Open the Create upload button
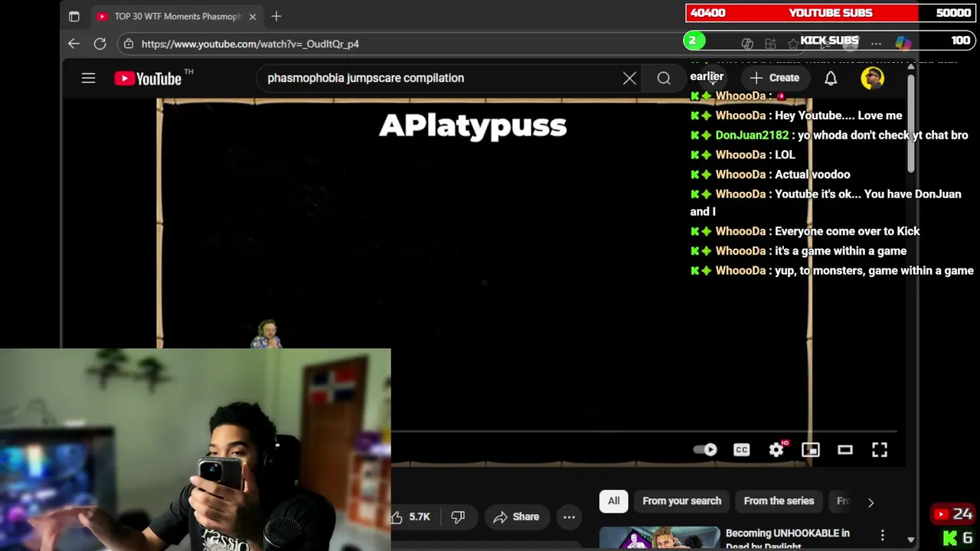This screenshot has height=551, width=980. 775,78
